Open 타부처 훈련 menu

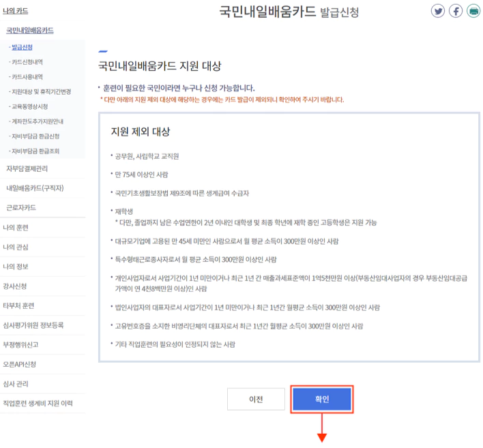(18, 305)
